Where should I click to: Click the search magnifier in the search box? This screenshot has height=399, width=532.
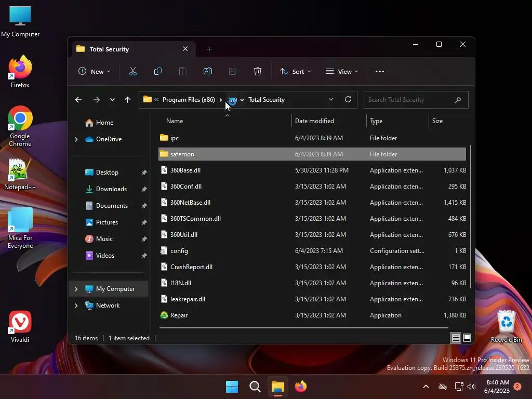tap(458, 100)
